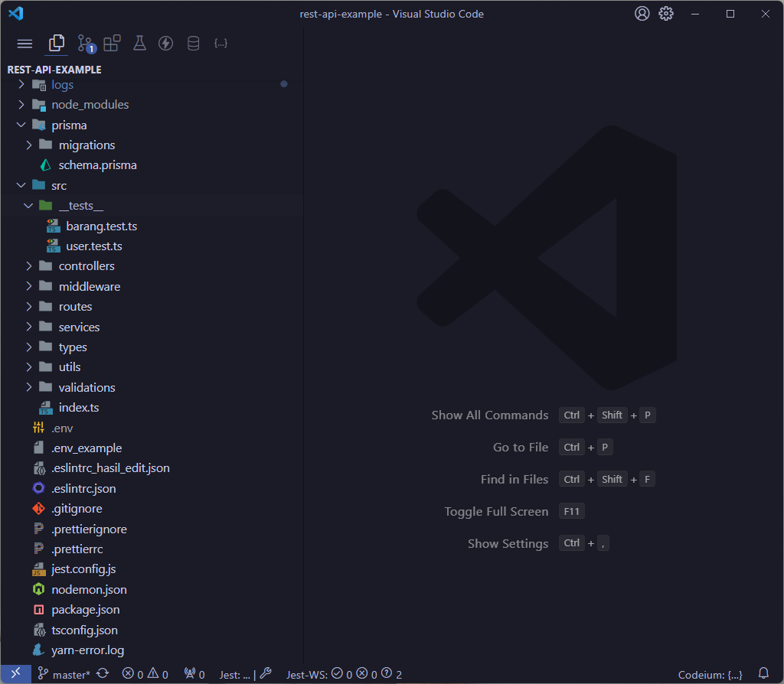Click the ports forwarded status item

coord(194,675)
